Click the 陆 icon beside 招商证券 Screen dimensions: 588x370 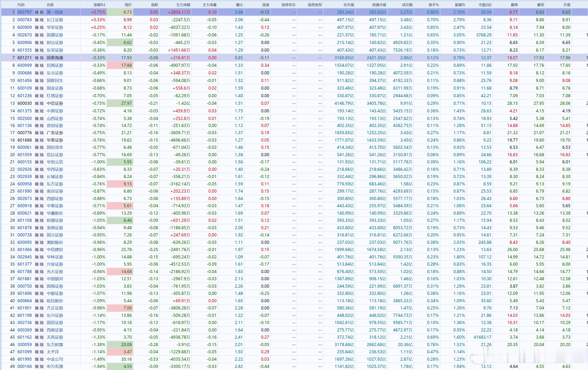coord(42,65)
